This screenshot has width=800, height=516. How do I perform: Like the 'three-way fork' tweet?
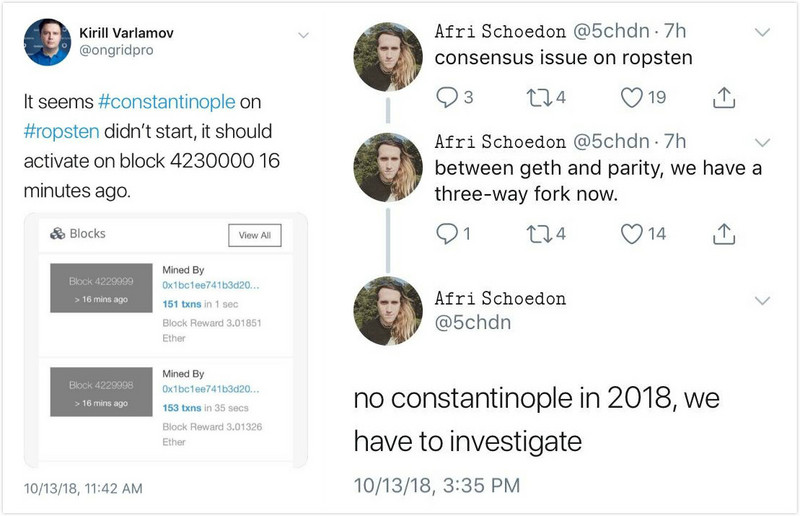pos(632,234)
